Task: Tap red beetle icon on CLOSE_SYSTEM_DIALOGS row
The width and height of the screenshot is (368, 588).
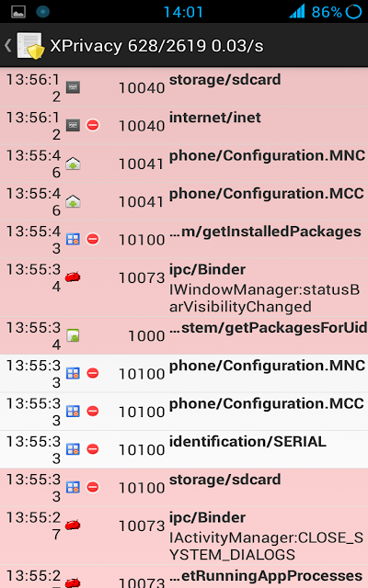Action: (x=73, y=525)
